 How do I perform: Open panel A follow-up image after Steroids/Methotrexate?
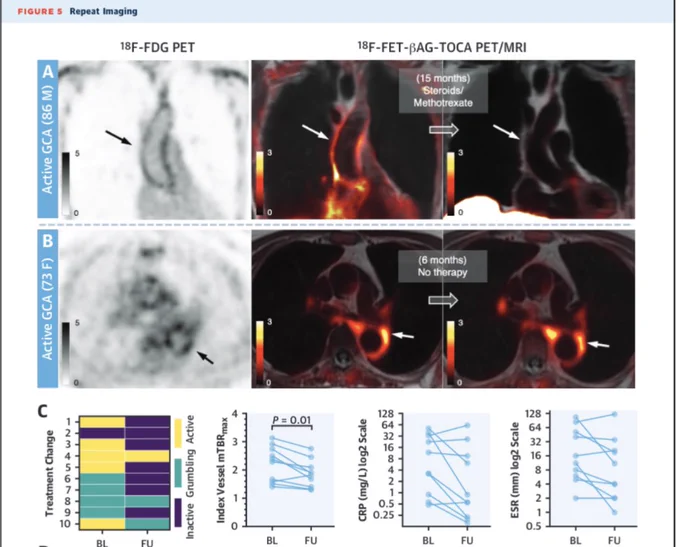pos(539,139)
